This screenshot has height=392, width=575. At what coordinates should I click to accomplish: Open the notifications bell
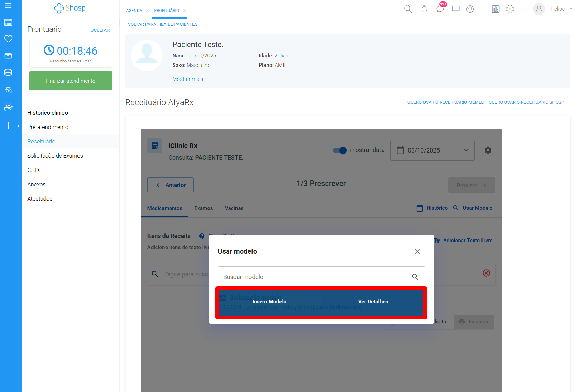click(x=424, y=9)
